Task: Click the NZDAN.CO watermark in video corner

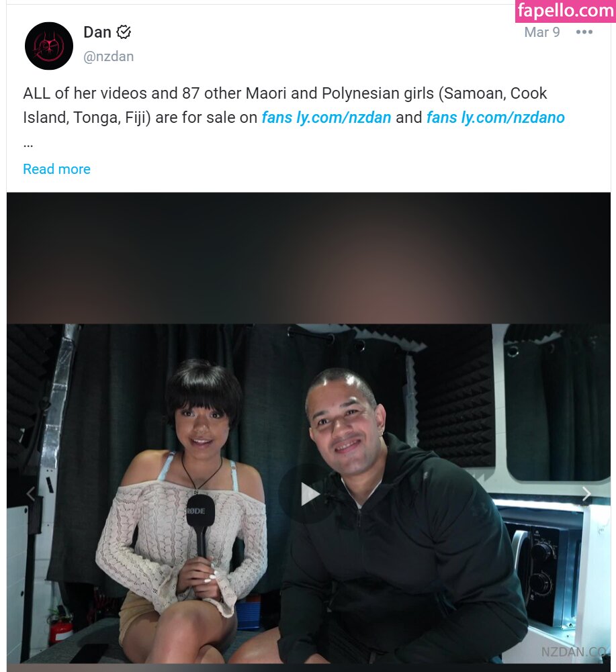Action: click(x=574, y=652)
